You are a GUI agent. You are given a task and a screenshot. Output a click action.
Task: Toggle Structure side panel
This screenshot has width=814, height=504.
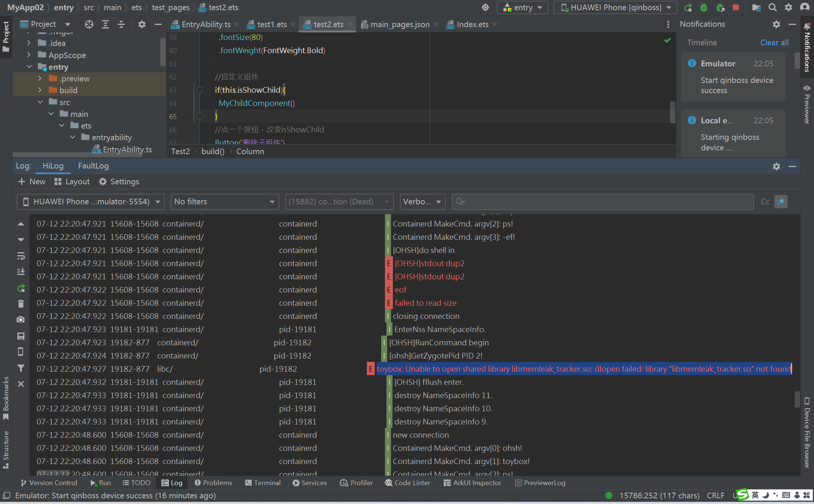[6, 450]
